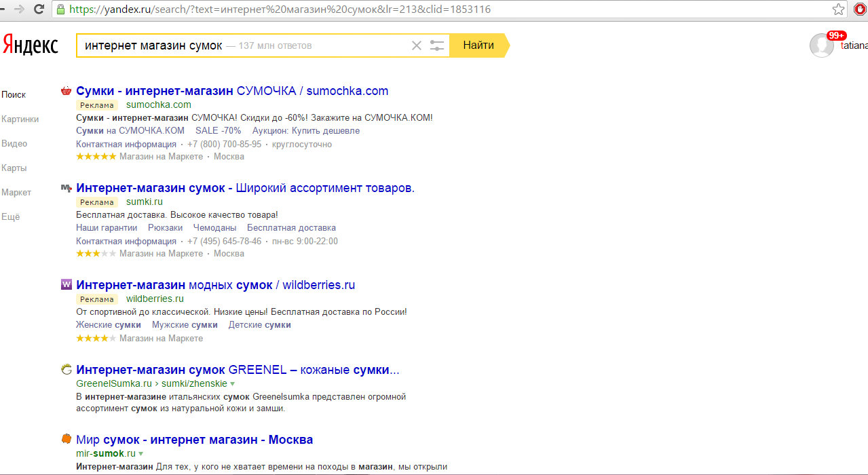Viewport: 868px width, 475px height.
Task: Open SALE -70% sitelink
Action: (x=218, y=131)
